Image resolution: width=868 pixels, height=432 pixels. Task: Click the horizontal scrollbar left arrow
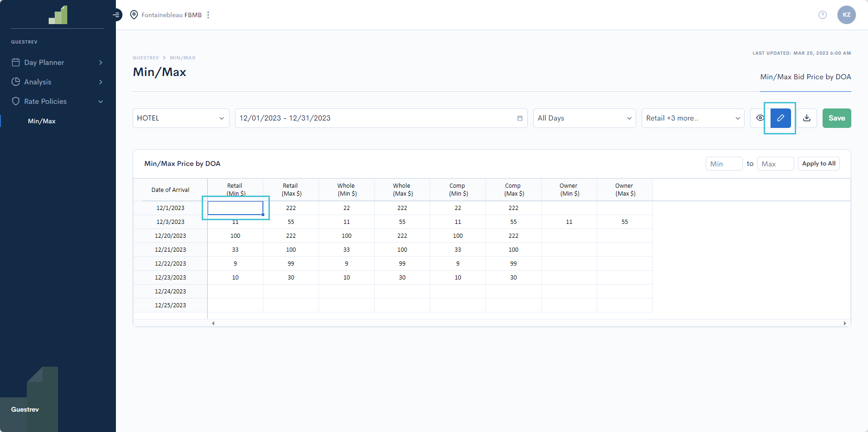(213, 323)
